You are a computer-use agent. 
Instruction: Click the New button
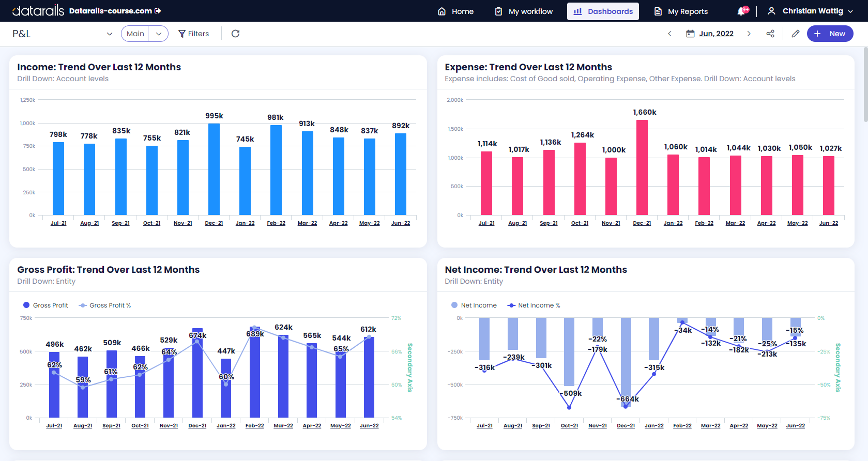tap(830, 34)
